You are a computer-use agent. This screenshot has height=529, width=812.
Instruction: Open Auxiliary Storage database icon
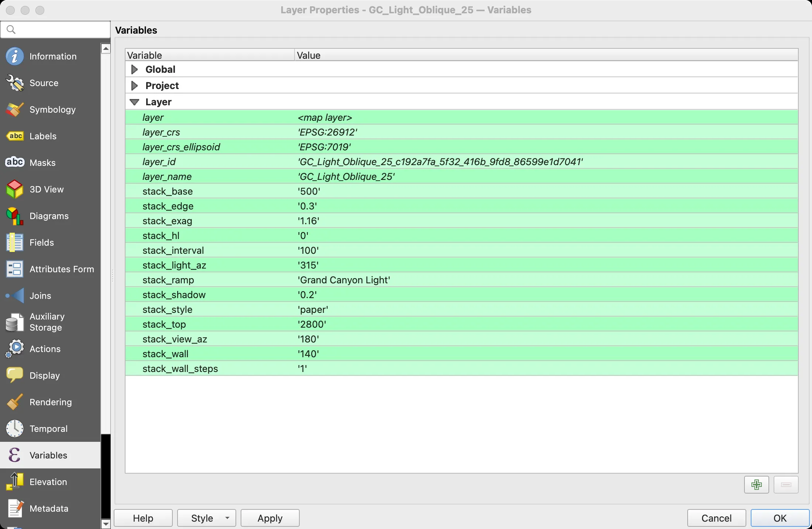(x=15, y=322)
